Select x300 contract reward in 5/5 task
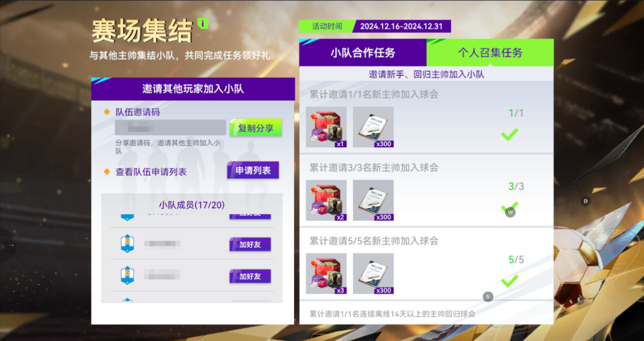644x341 pixels. 373,274
